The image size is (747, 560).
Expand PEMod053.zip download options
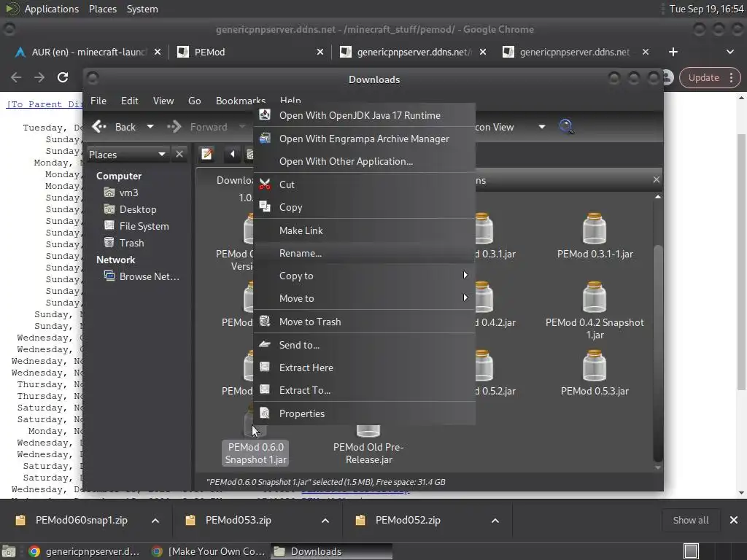(325, 521)
